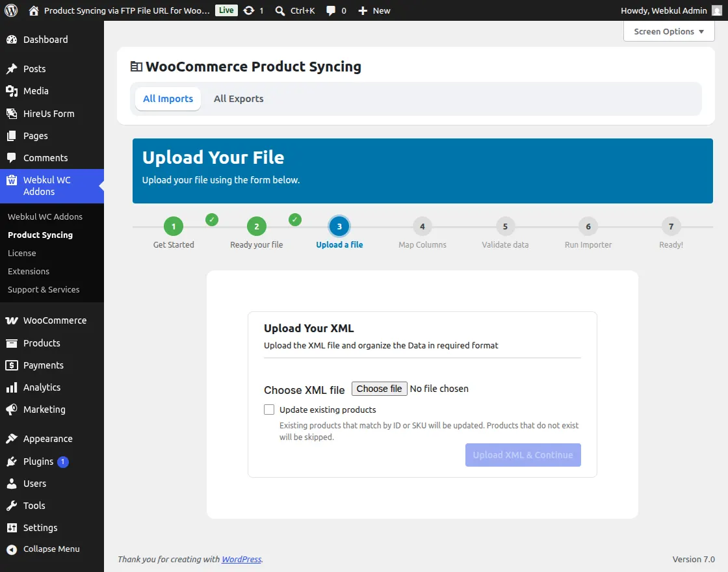Click the 'Version 7.0' footer text
This screenshot has width=728, height=572.
tap(694, 560)
